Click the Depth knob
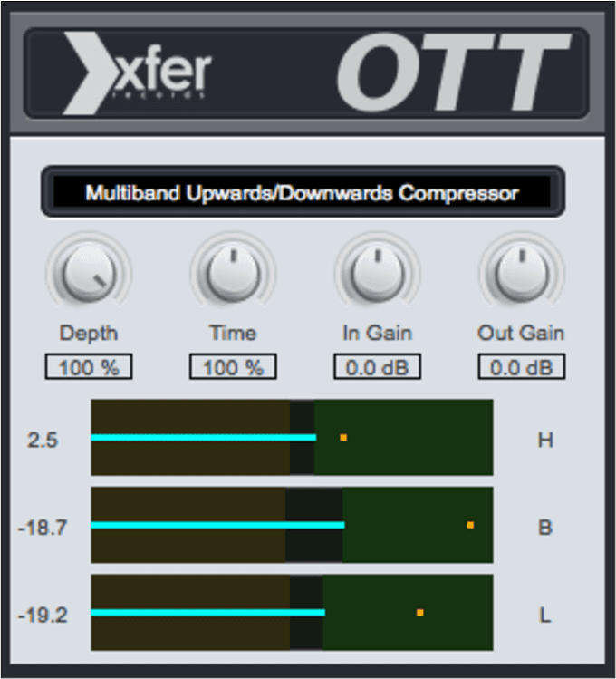 [x=89, y=273]
